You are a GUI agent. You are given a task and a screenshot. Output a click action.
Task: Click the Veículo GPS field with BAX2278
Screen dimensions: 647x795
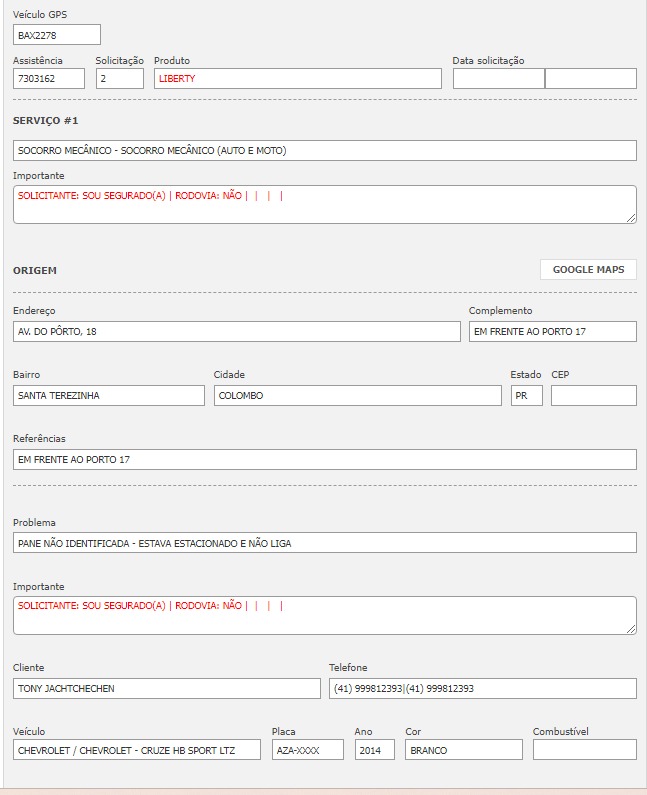[57, 35]
